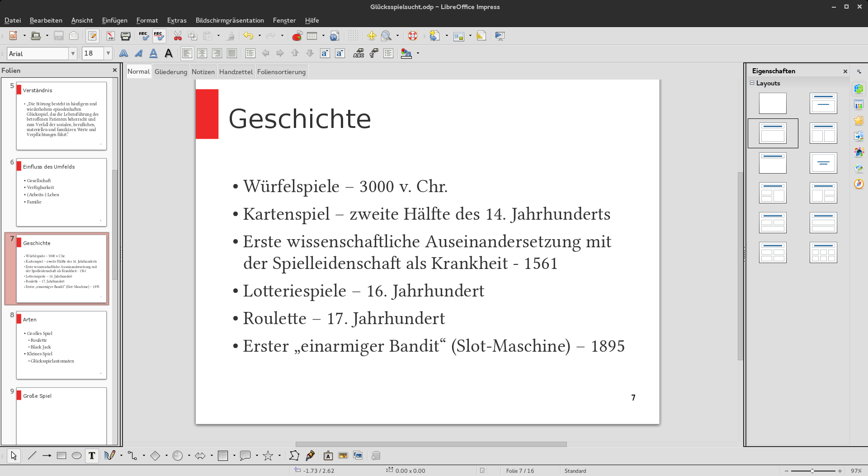Click the Undo arrow icon
Viewport: 868px width, 476px height.
248,36
